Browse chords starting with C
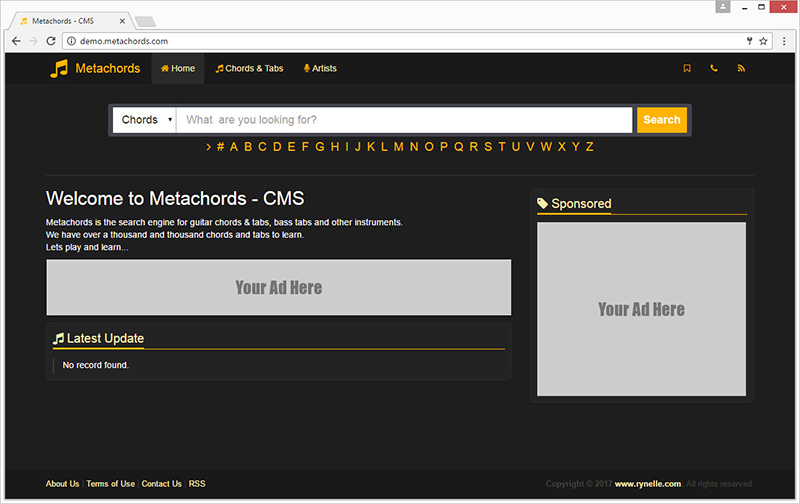 [262, 147]
